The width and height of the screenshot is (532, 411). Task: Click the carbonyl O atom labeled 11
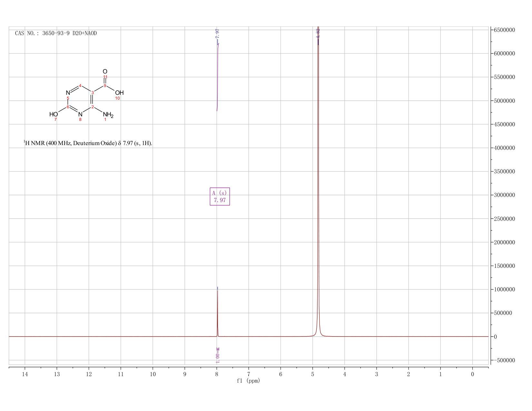105,71
